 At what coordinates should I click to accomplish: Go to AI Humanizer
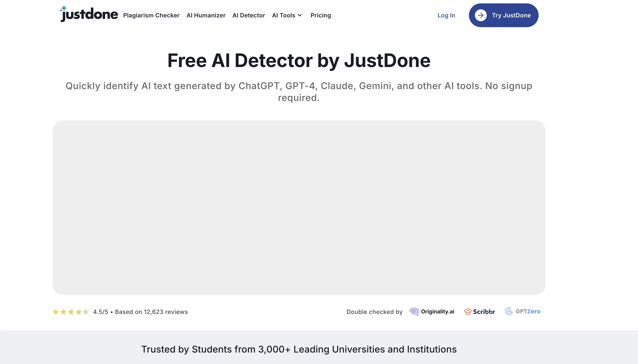coord(206,15)
